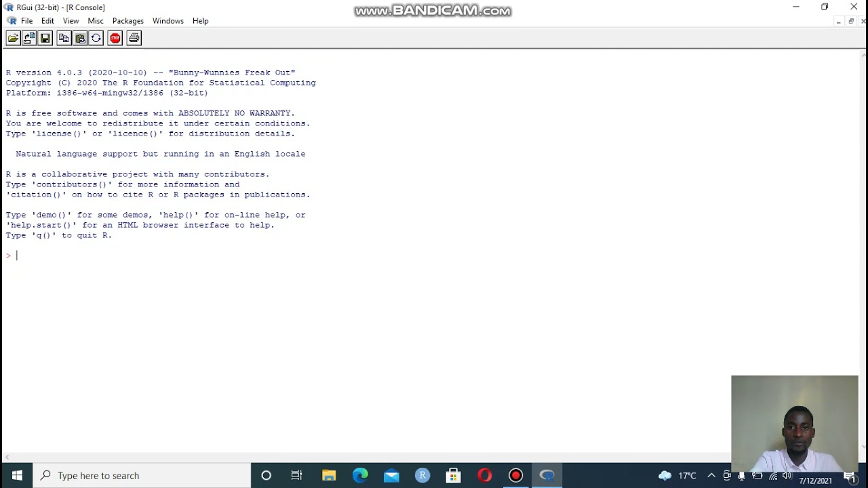The image size is (868, 488).
Task: Open Mail app from taskbar
Action: [x=391, y=475]
